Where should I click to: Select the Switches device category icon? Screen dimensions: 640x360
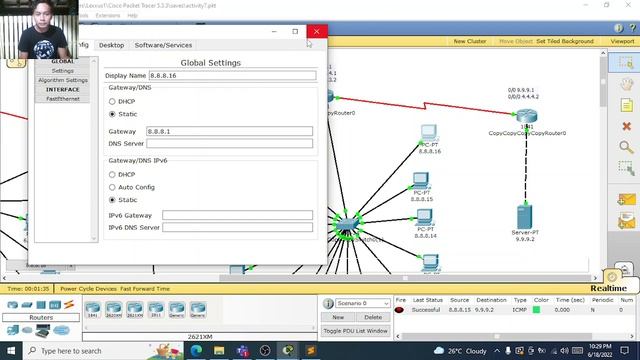point(27,305)
